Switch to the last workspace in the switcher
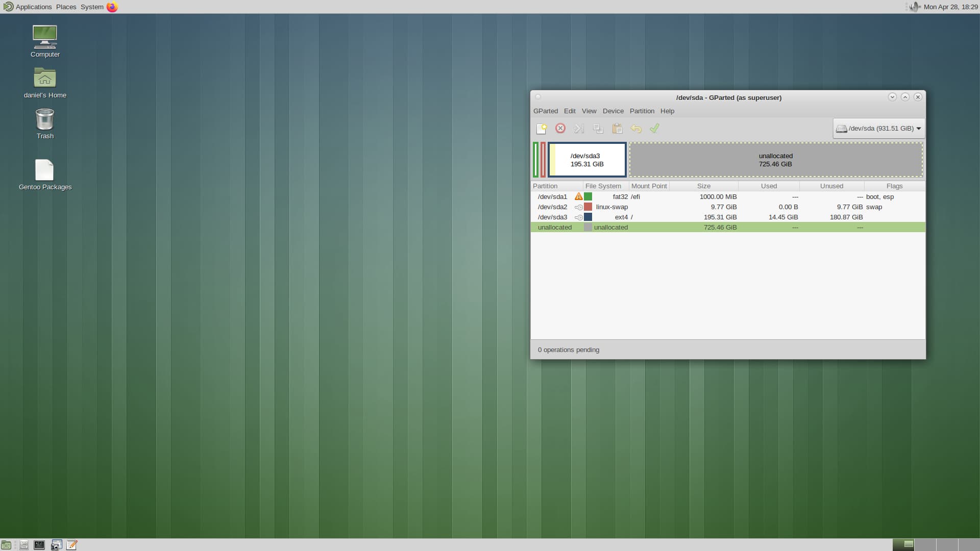The width and height of the screenshot is (980, 551). (x=969, y=545)
